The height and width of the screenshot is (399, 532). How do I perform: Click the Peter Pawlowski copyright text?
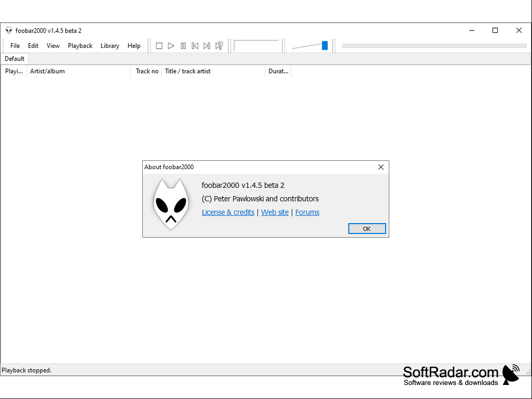[260, 199]
